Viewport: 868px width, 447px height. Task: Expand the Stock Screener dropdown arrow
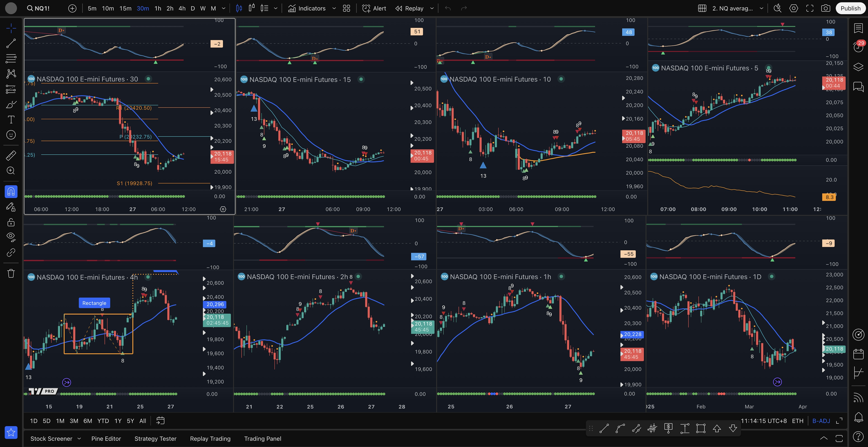pos(79,438)
